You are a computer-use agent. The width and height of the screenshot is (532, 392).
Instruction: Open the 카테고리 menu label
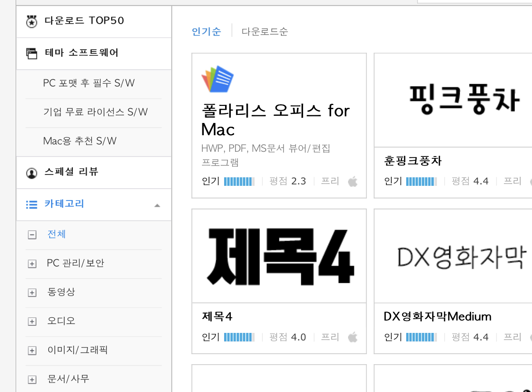tap(64, 204)
